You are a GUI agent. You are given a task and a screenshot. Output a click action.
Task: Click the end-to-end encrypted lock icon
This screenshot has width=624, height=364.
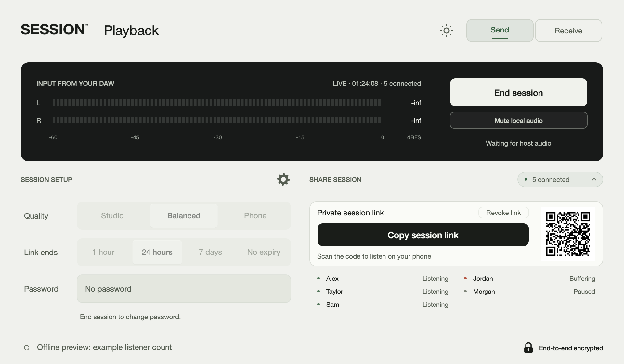528,348
